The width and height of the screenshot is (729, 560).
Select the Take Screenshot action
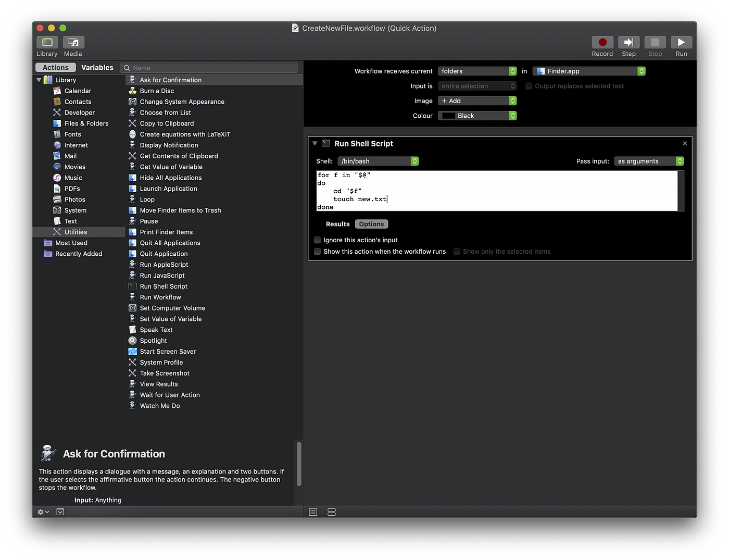[214, 374]
